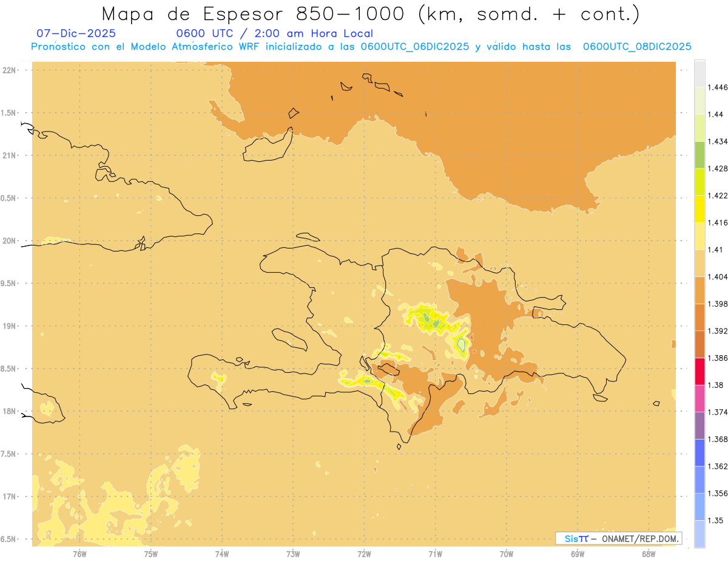
Task: Pick the red colorbar swatch between 1.38 and 1.386
Action: (699, 372)
